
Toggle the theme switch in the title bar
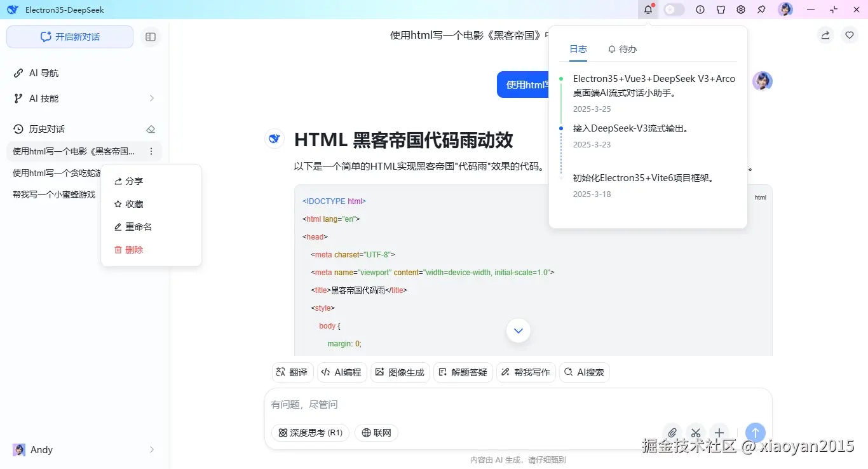coord(674,10)
